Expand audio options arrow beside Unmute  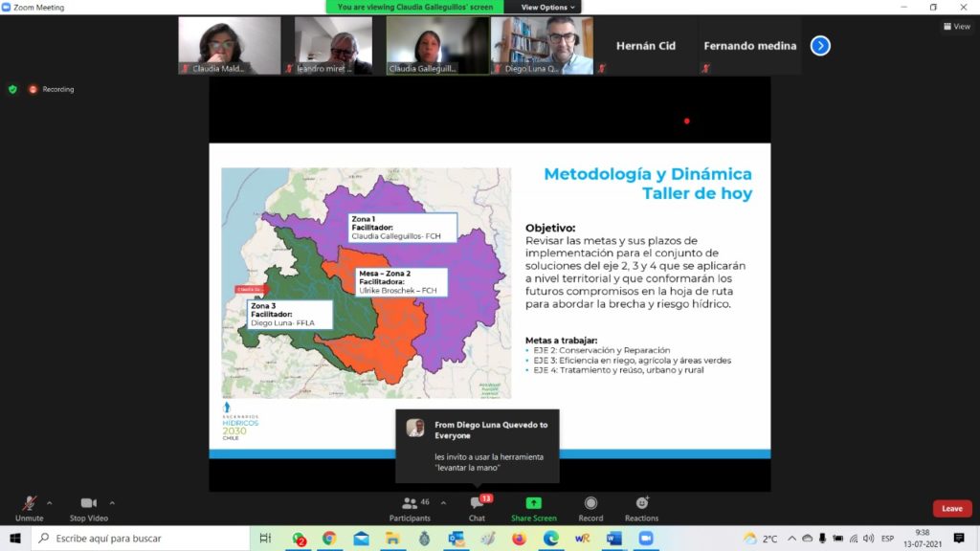pos(50,502)
